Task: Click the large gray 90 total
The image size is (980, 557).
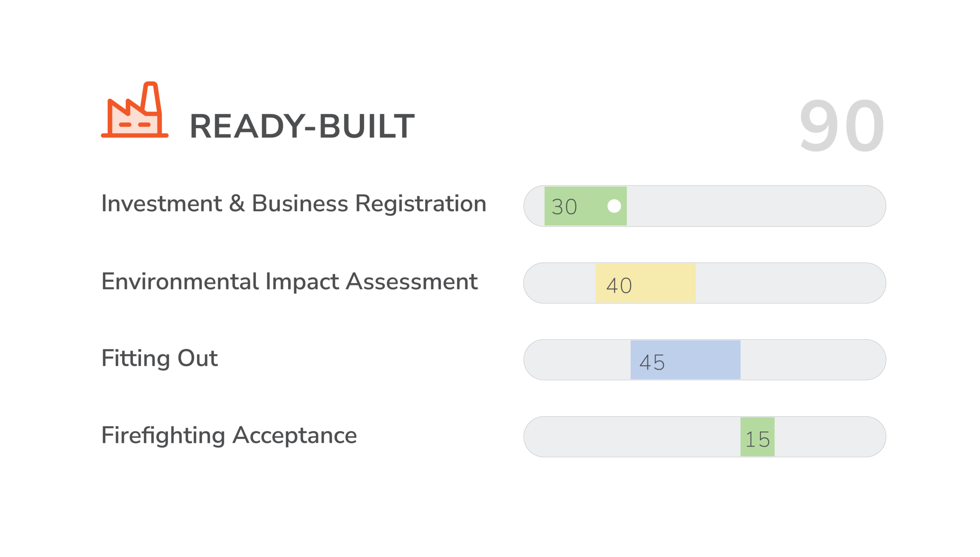Action: click(842, 125)
